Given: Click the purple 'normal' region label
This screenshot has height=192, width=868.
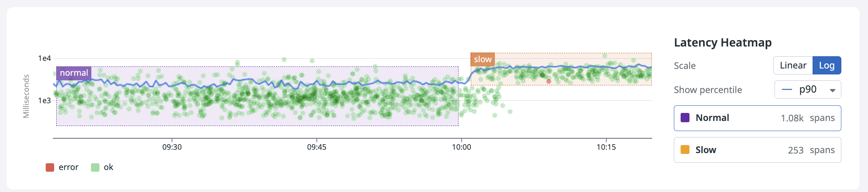Looking at the screenshot, I should (74, 73).
